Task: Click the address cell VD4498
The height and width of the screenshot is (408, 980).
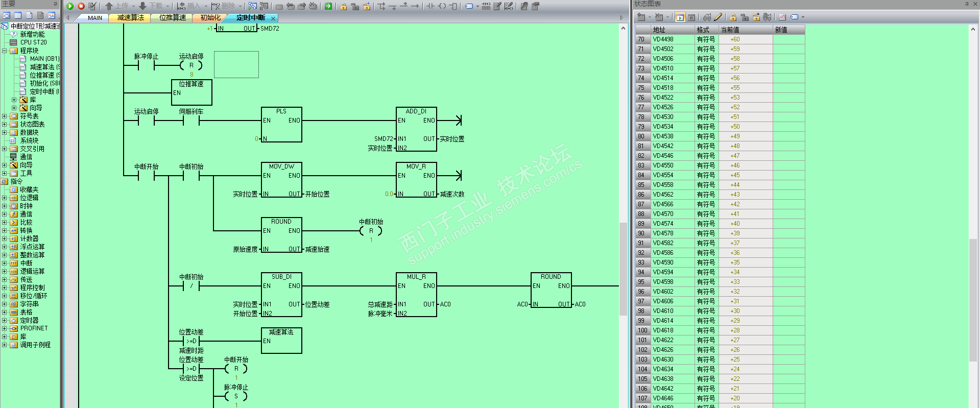Action: pyautogui.click(x=673, y=39)
